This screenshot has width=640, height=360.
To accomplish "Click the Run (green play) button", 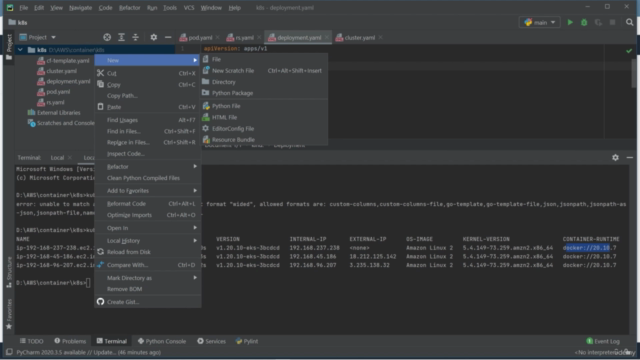I will pos(570,22).
